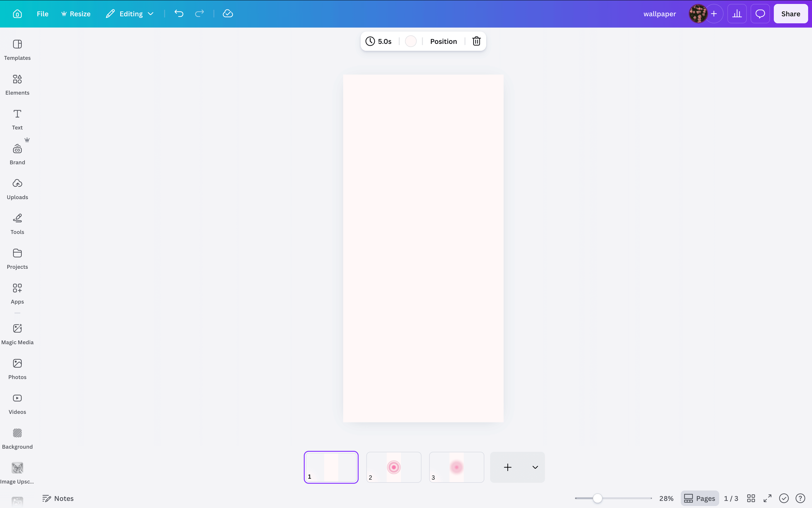Open the File menu

click(x=43, y=13)
